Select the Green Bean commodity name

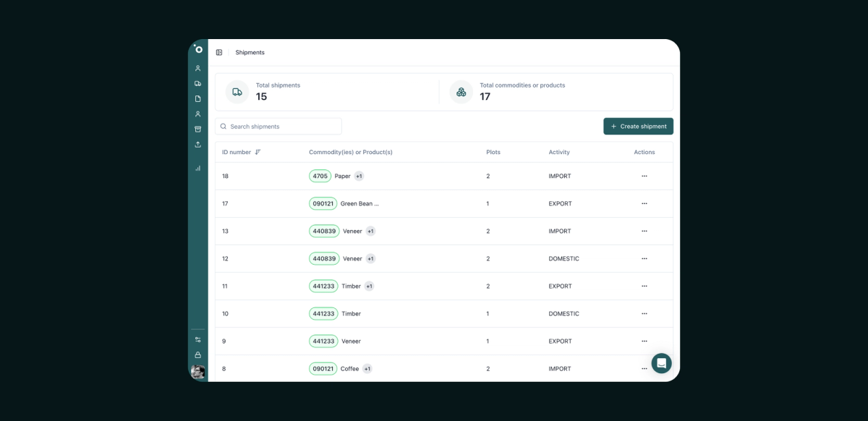click(359, 203)
